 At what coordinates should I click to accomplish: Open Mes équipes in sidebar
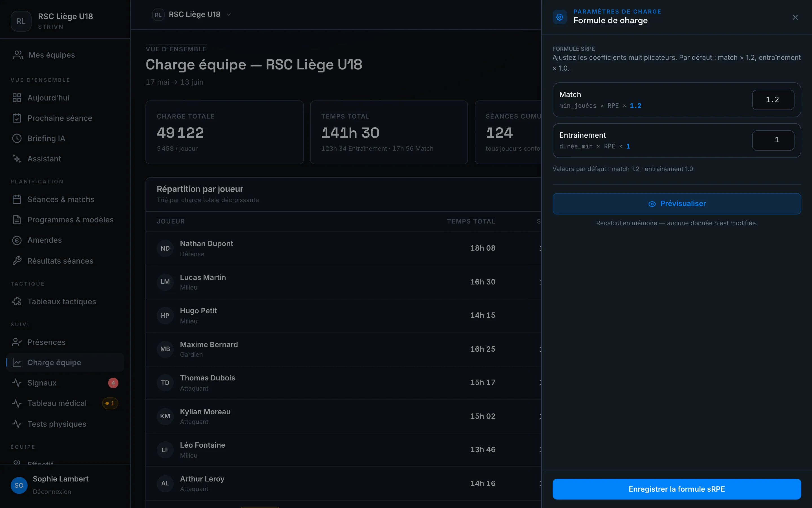65,55
